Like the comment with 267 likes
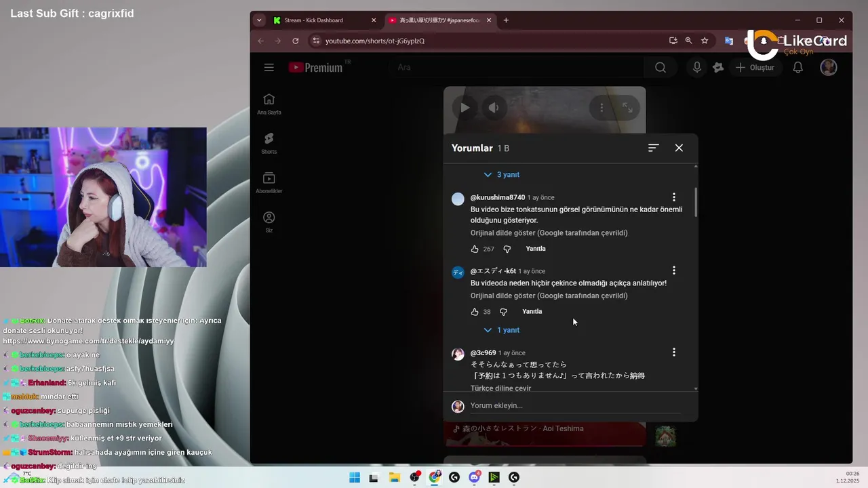 [x=475, y=249]
